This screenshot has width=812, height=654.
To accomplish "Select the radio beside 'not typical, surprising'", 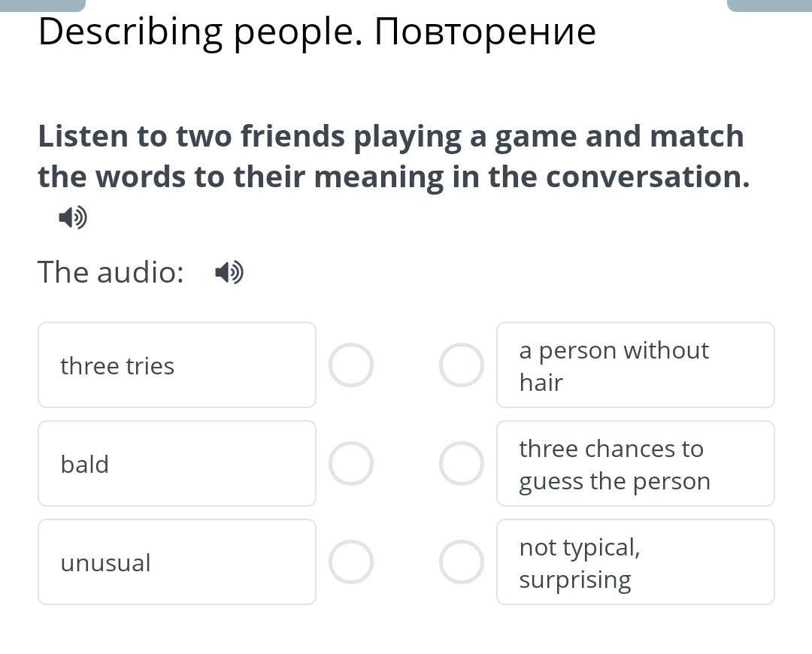I will tap(461, 562).
